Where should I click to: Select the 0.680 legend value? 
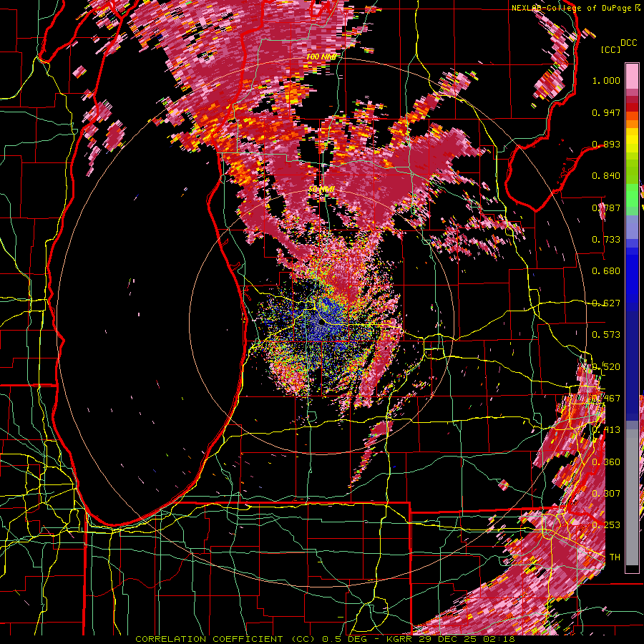pyautogui.click(x=606, y=271)
